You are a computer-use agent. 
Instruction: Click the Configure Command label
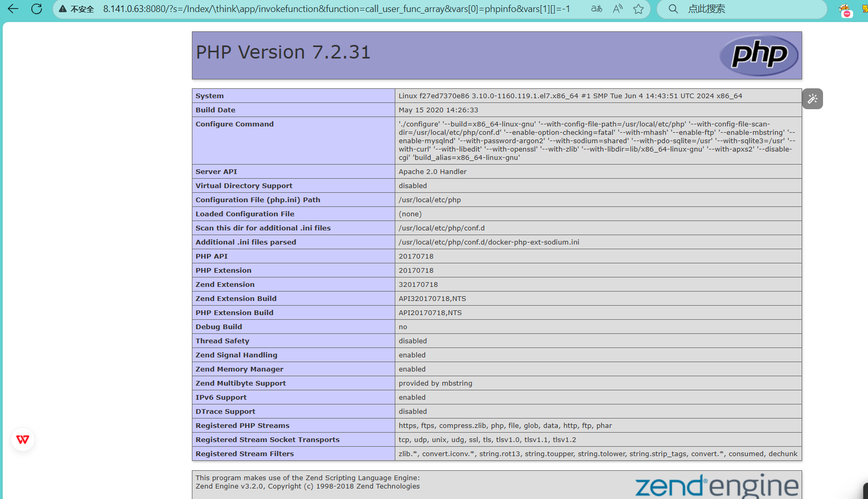tap(235, 124)
